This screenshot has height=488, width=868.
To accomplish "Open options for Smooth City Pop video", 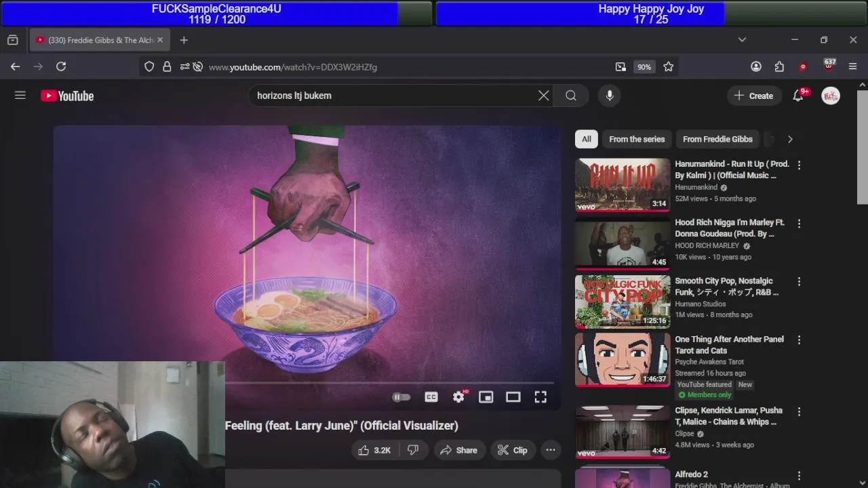I will coord(799,281).
